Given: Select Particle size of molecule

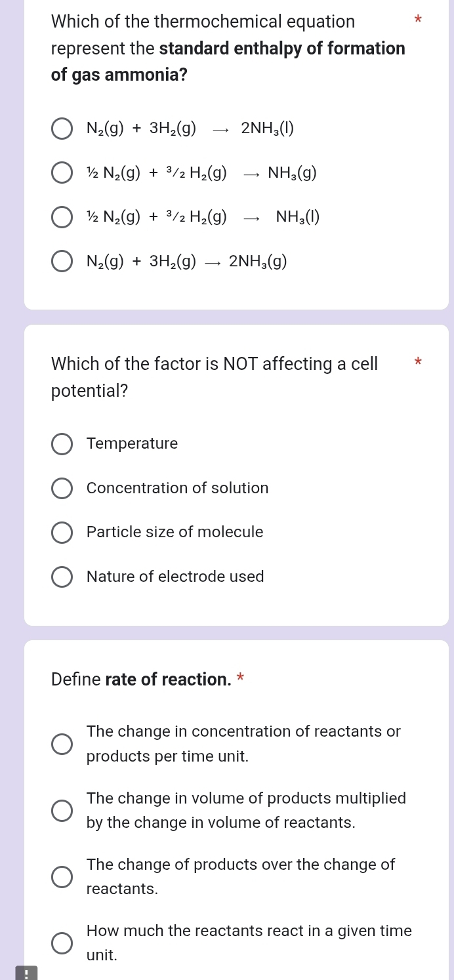Looking at the screenshot, I should (62, 533).
